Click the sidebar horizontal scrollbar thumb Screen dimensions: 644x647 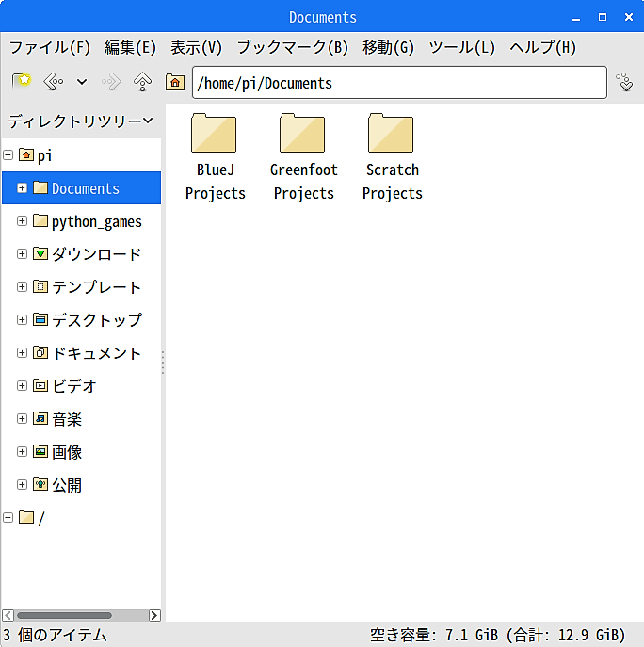(64, 615)
